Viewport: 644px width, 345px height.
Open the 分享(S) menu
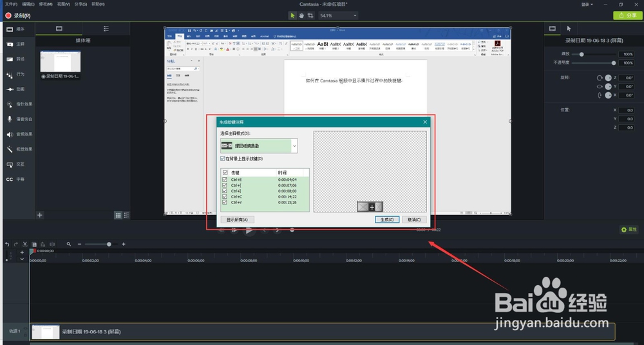80,4
